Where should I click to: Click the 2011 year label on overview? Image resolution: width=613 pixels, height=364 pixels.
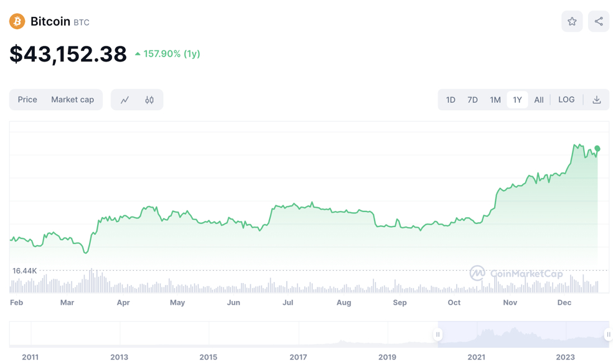click(x=30, y=357)
